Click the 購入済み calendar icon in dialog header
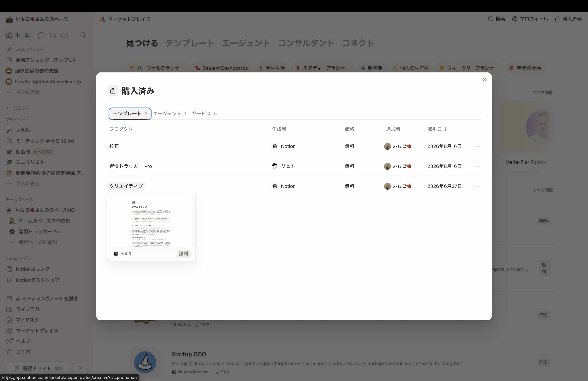The height and width of the screenshot is (381, 588). [x=113, y=91]
